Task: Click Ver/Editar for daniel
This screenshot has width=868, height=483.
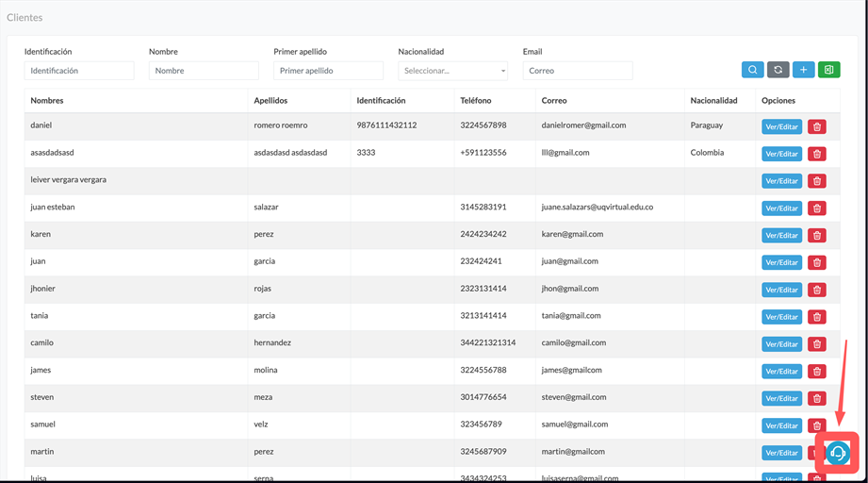Action: click(781, 126)
